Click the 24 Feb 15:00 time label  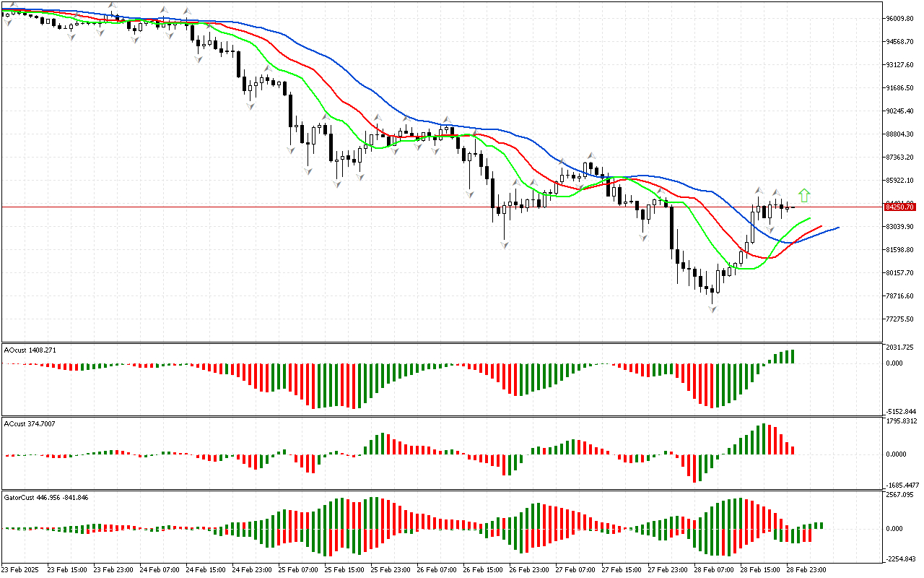click(206, 570)
